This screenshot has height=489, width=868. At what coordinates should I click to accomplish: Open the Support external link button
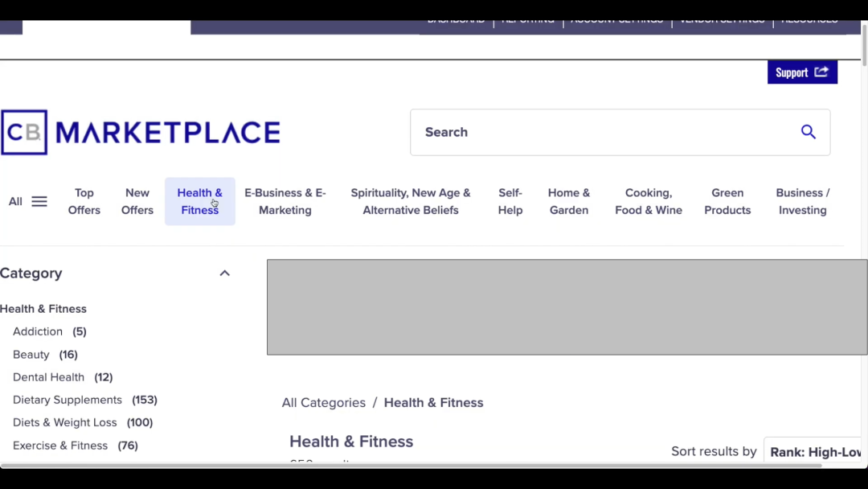[x=801, y=72]
